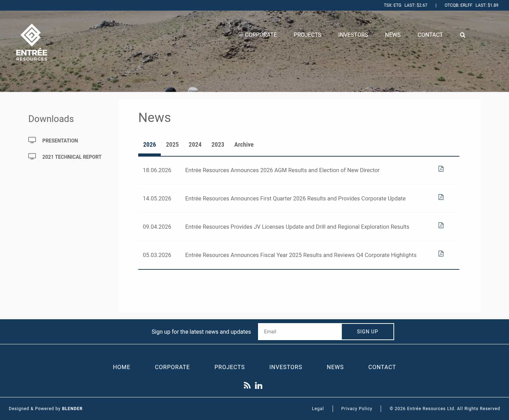
Task: Click the OTCQB: ERLFF stock quote
Action: point(472,5)
